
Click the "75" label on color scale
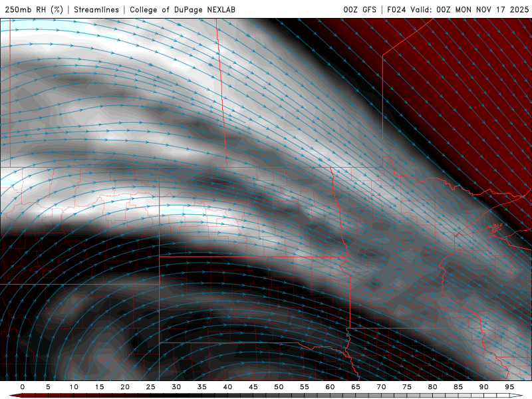pos(407,387)
